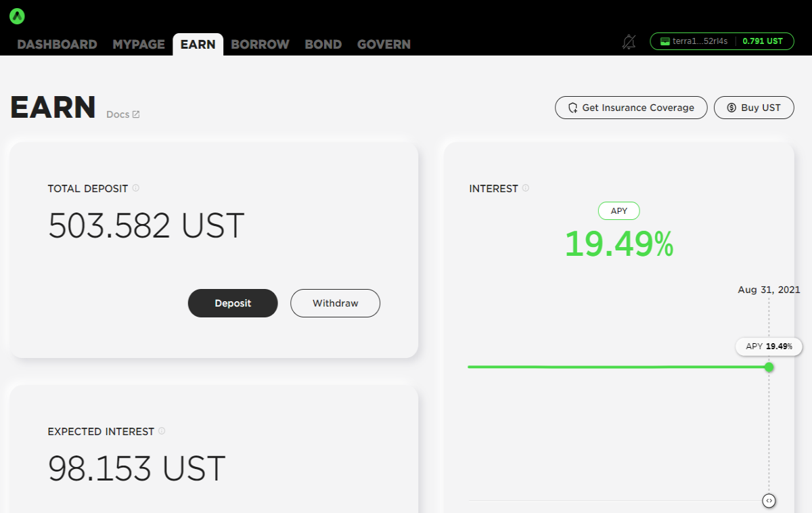Navigate to the Govern tab
812x513 pixels.
384,45
